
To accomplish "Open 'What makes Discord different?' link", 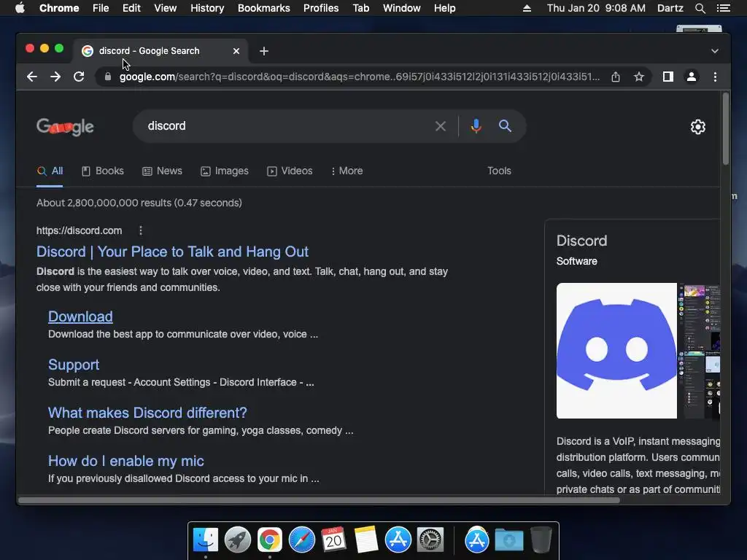I will [x=147, y=413].
